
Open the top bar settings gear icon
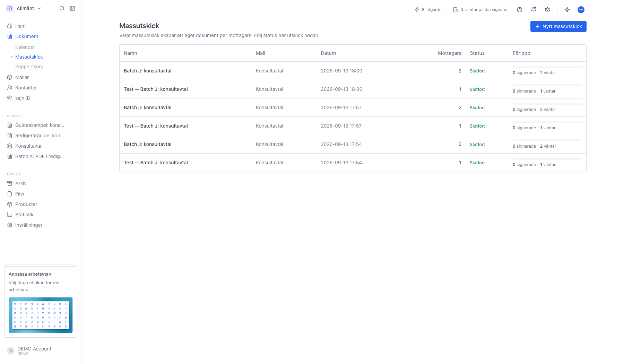[547, 10]
